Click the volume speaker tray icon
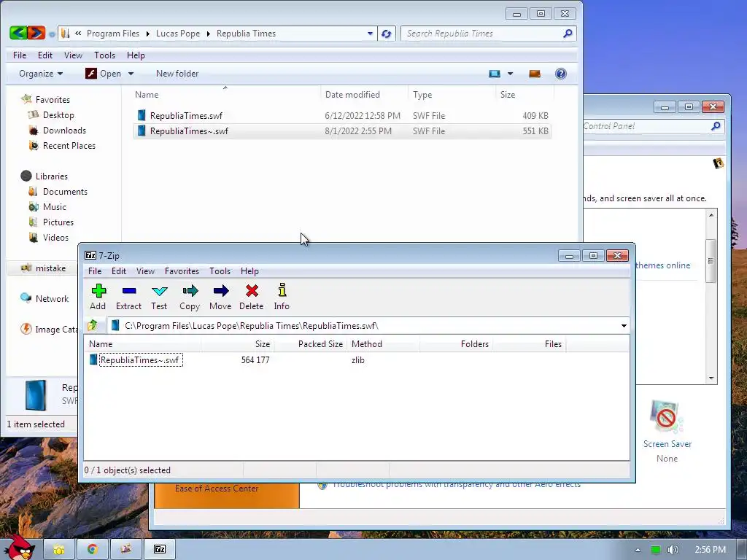This screenshot has height=560, width=747. [x=673, y=550]
